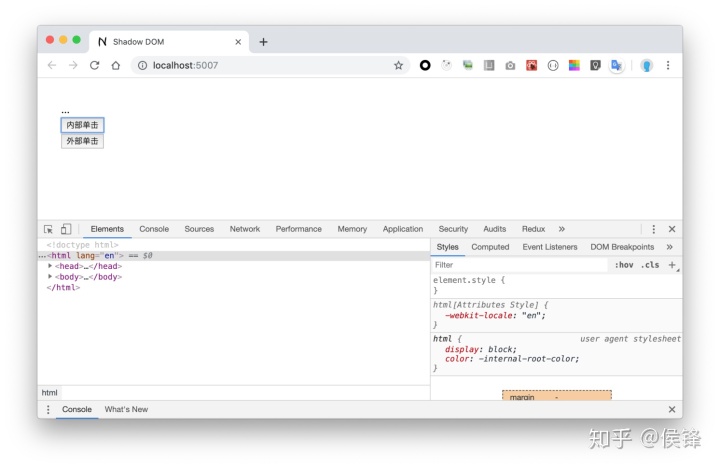Bookmark this page with the star icon
720x468 pixels.
click(398, 66)
